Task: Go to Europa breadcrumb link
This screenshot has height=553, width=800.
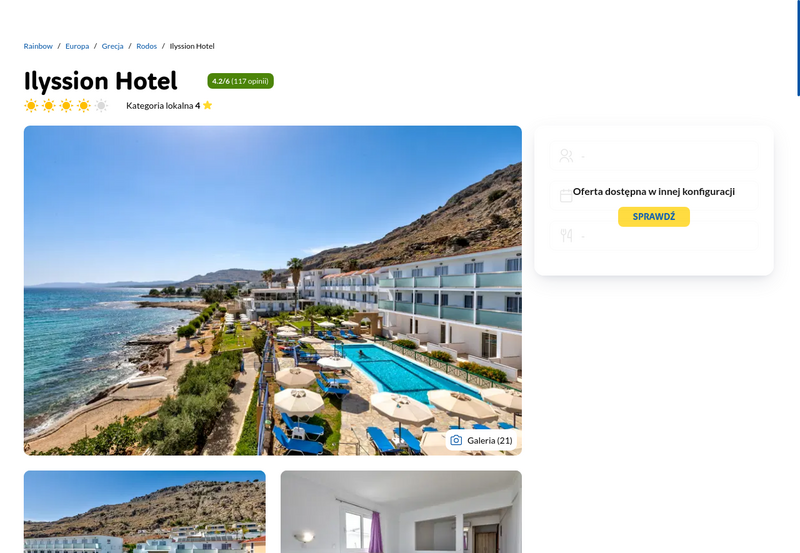Action: (x=77, y=46)
